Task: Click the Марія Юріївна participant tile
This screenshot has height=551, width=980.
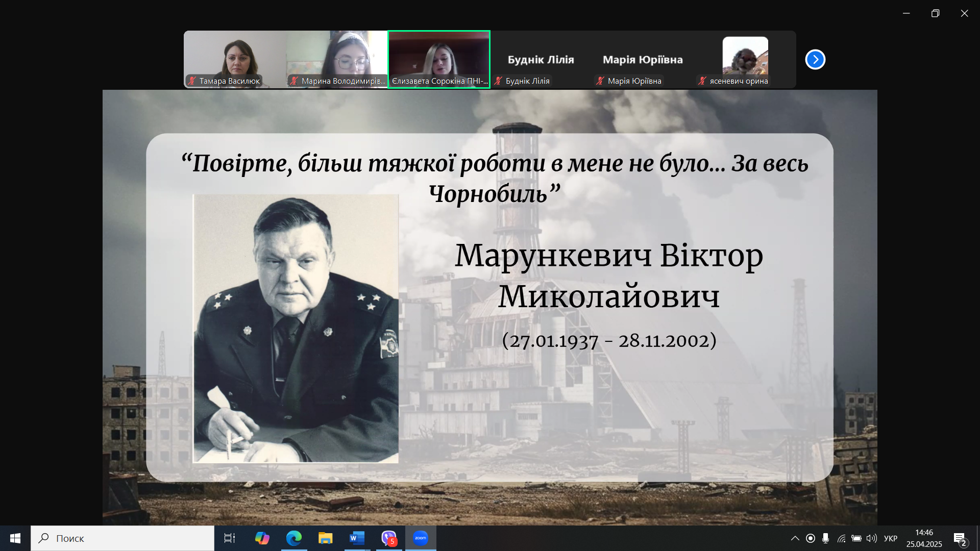Action: 643,60
